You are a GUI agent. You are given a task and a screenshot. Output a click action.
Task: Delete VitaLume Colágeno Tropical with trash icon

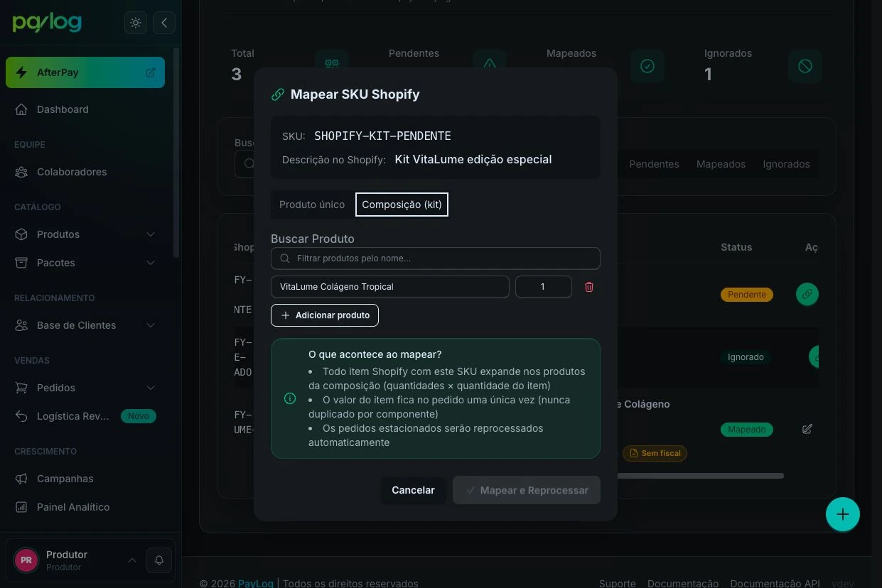coord(589,287)
